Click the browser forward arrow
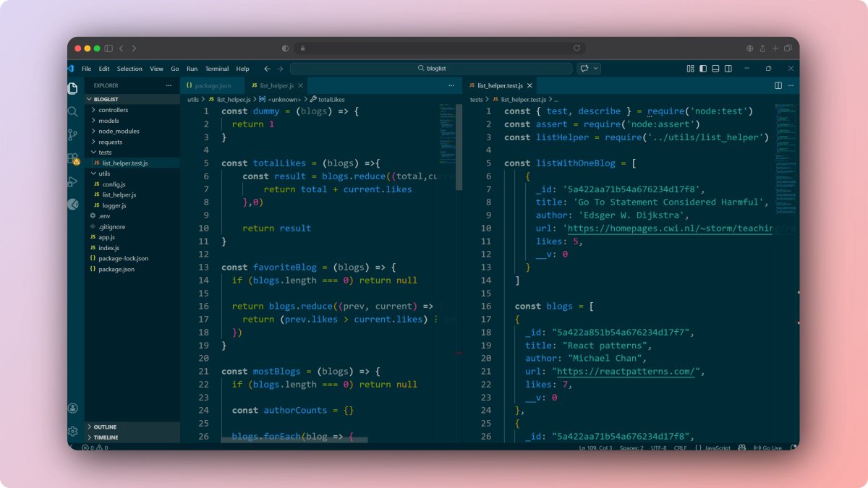The image size is (868, 488). 134,48
